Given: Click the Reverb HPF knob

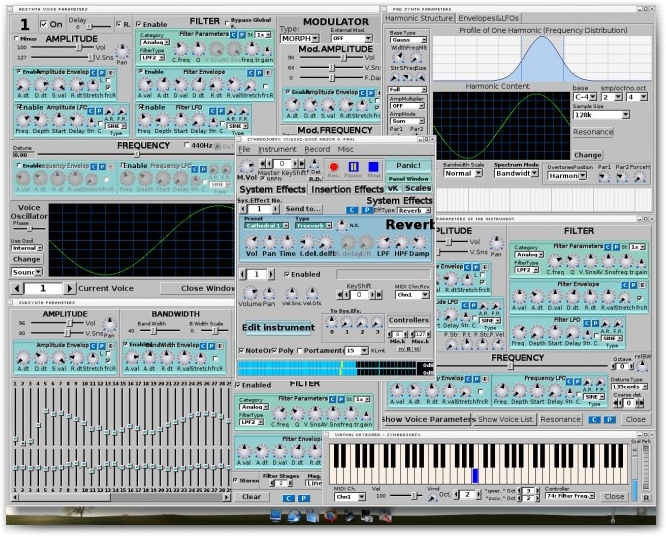Looking at the screenshot, I should click(x=401, y=243).
